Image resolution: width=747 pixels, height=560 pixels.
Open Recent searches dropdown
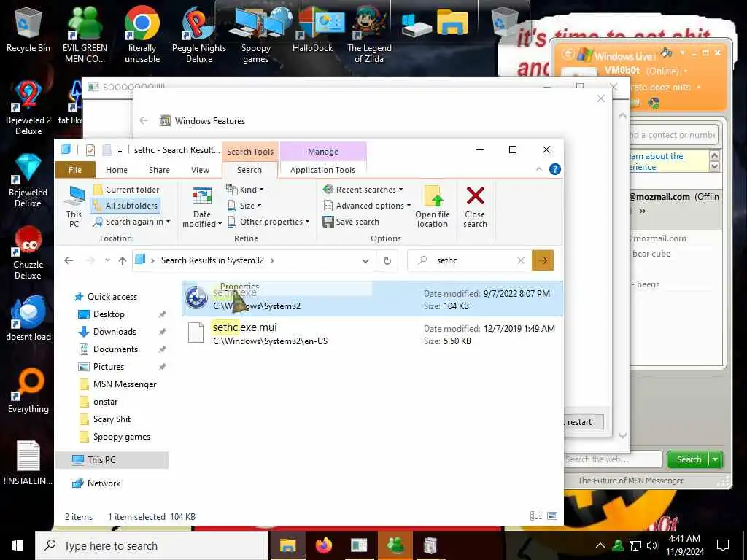[363, 190]
